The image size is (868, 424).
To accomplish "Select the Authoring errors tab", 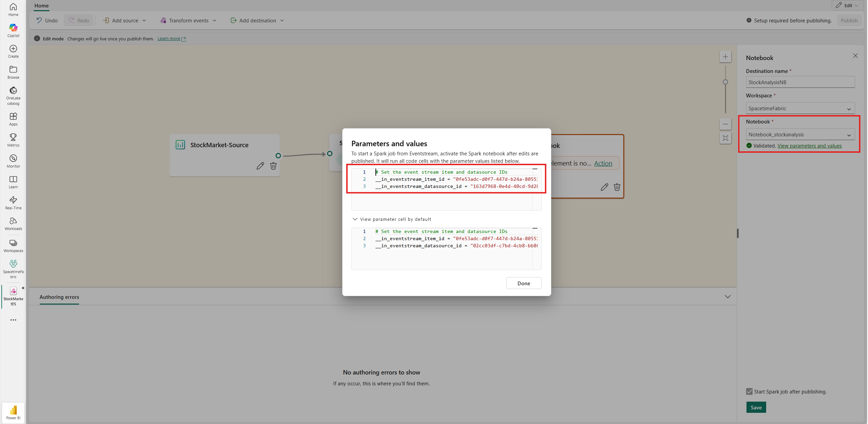I will pos(59,297).
